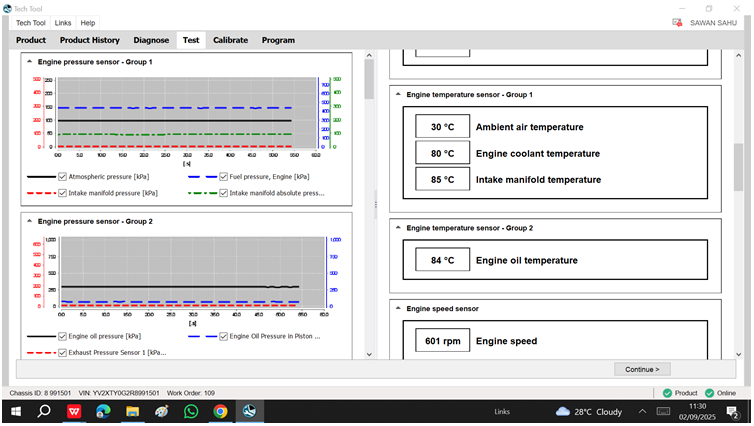Switch to Tech Tool taskbar icon
The height and width of the screenshot is (426, 754).
249,412
